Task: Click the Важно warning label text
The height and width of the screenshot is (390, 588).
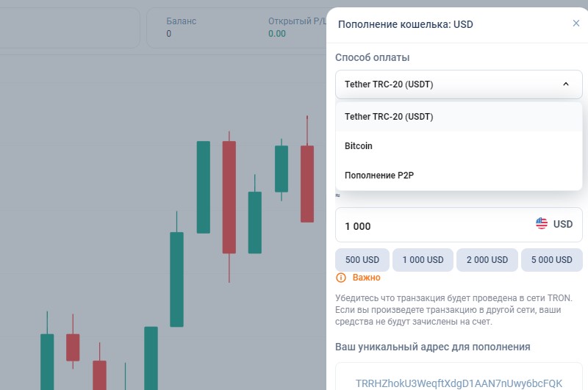Action: (366, 278)
